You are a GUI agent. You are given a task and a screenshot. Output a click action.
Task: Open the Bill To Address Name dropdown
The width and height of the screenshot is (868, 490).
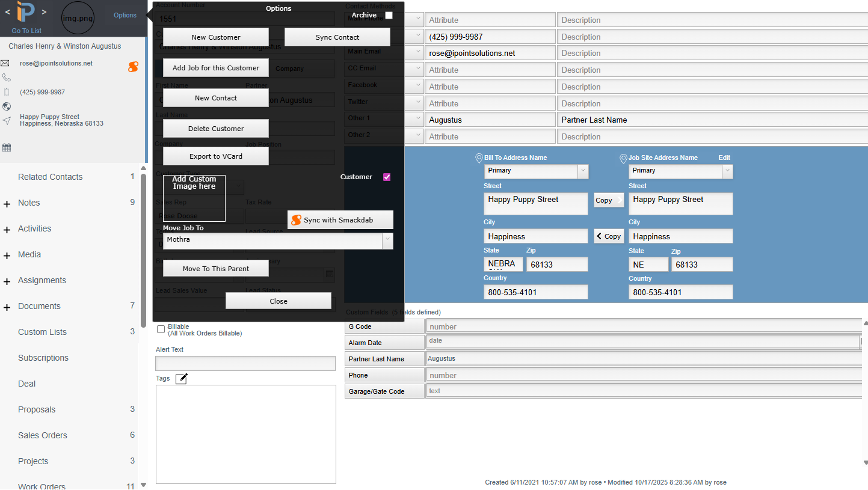pyautogui.click(x=582, y=171)
